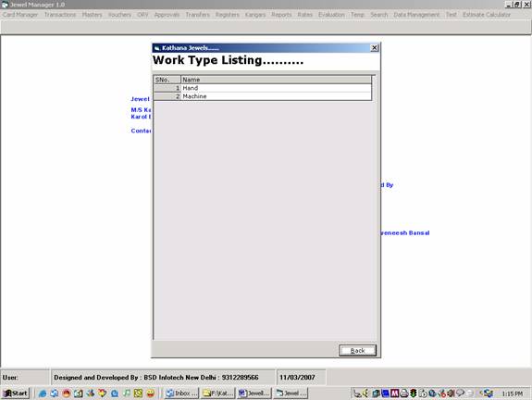Open the Data Management menu
The image size is (532, 400).
[x=416, y=15]
